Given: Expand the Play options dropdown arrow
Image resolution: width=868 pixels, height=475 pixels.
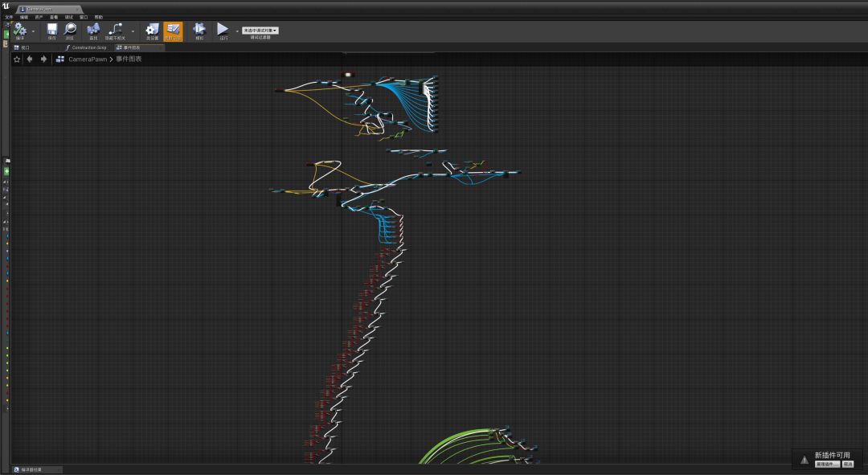Looking at the screenshot, I should click(237, 31).
